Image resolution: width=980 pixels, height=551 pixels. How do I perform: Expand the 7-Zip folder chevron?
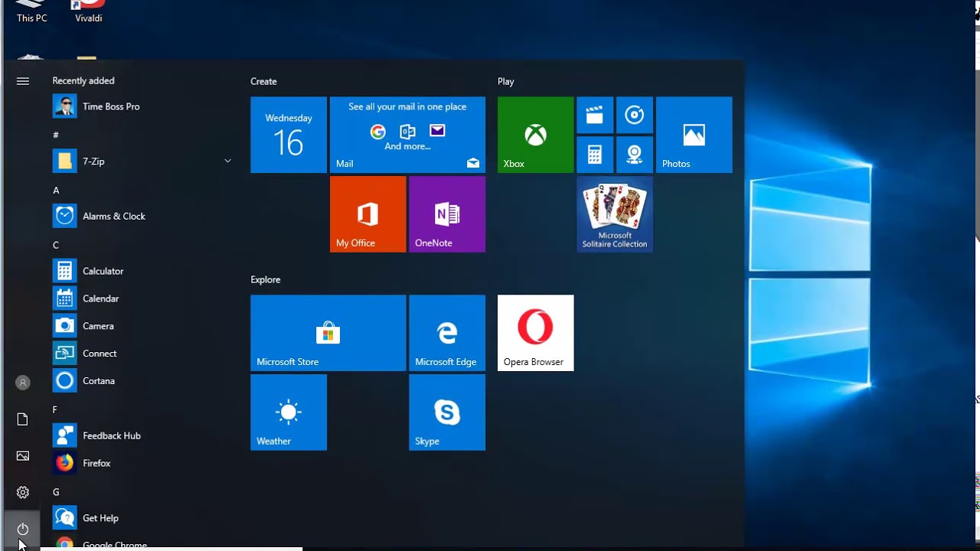click(227, 161)
